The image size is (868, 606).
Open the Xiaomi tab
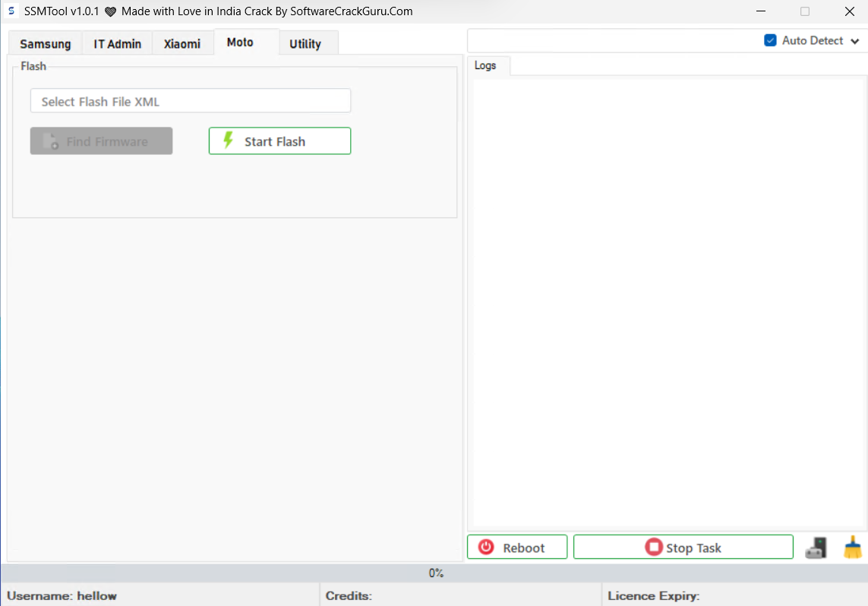pos(182,44)
